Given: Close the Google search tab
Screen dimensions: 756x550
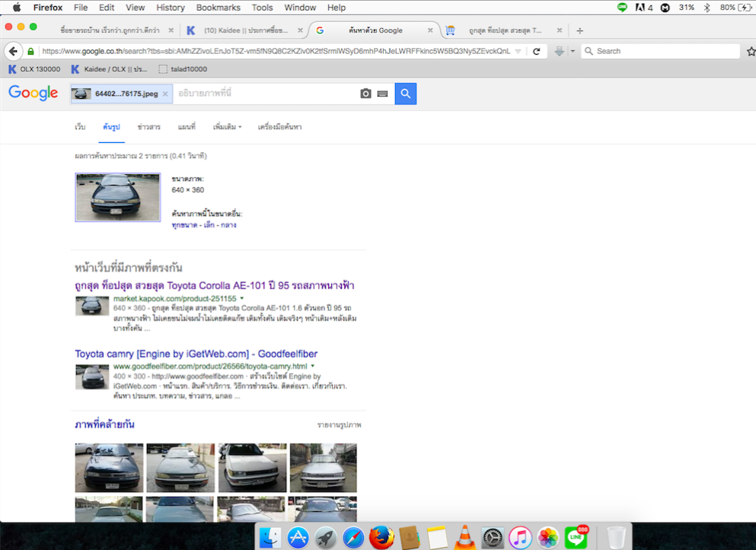Looking at the screenshot, I should tap(430, 30).
